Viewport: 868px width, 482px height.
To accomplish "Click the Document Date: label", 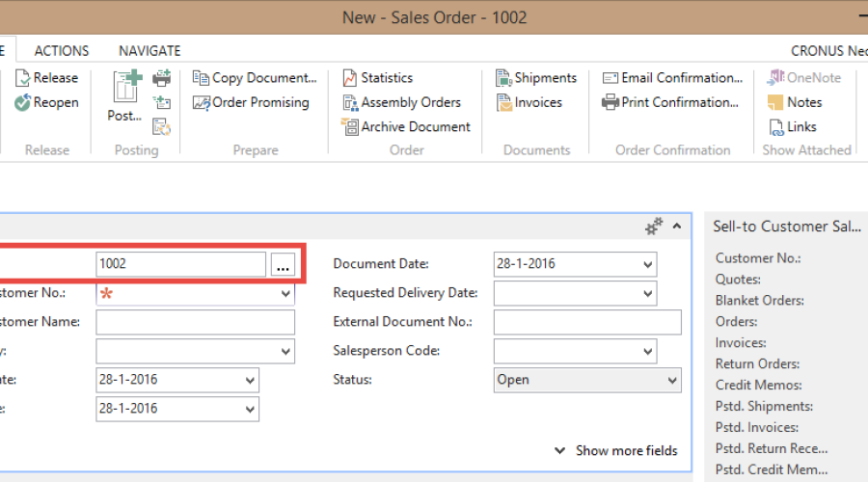I will [x=381, y=264].
